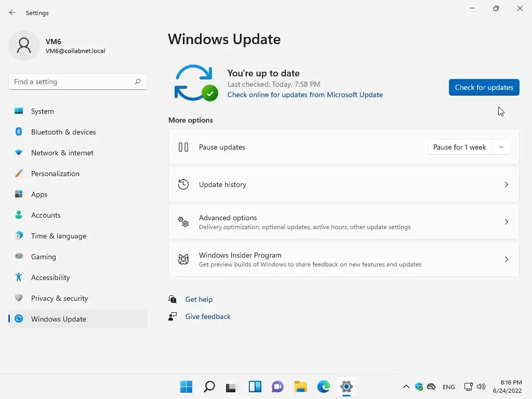Click the Windows Update sync icon in sidebar
532x399 pixels.
(19, 318)
